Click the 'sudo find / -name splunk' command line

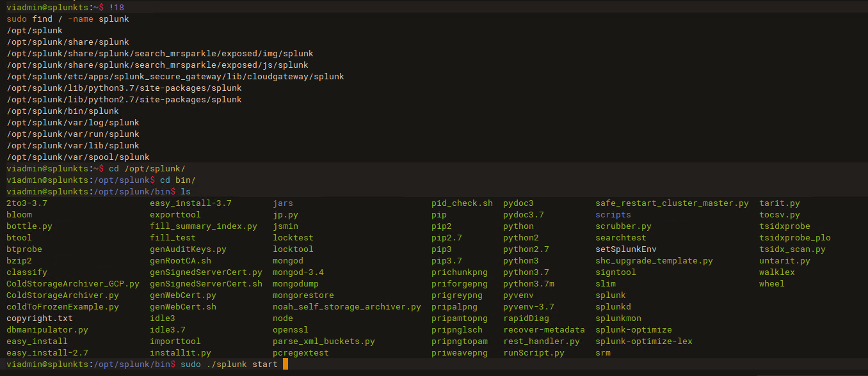(x=67, y=19)
